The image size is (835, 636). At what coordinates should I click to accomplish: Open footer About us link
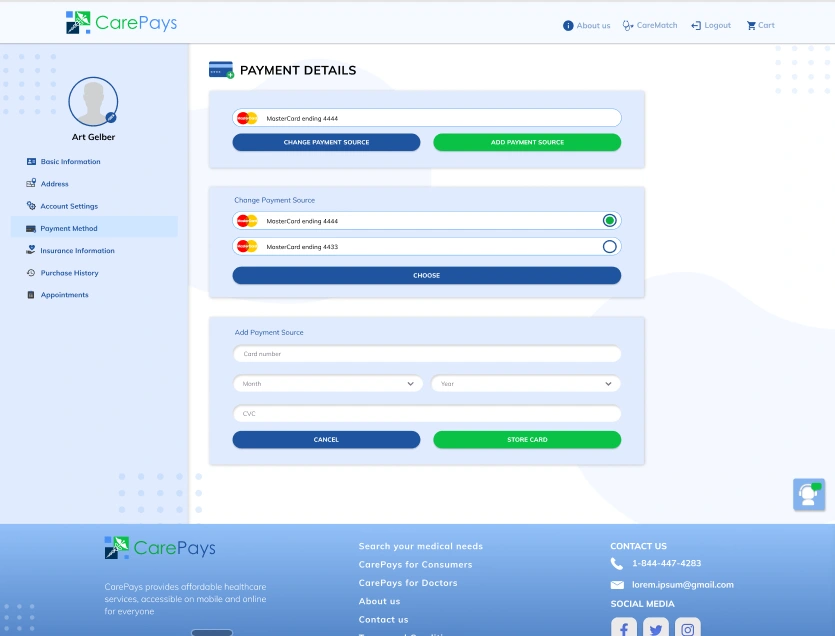tap(379, 601)
